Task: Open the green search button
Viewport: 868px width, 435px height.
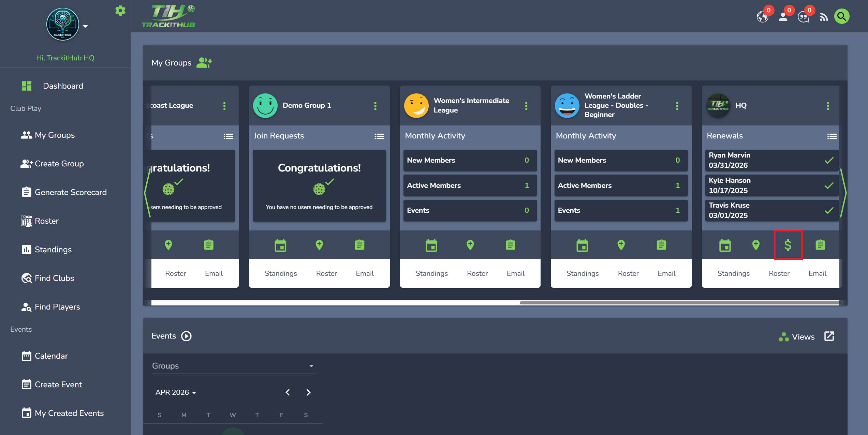Action: [x=842, y=16]
